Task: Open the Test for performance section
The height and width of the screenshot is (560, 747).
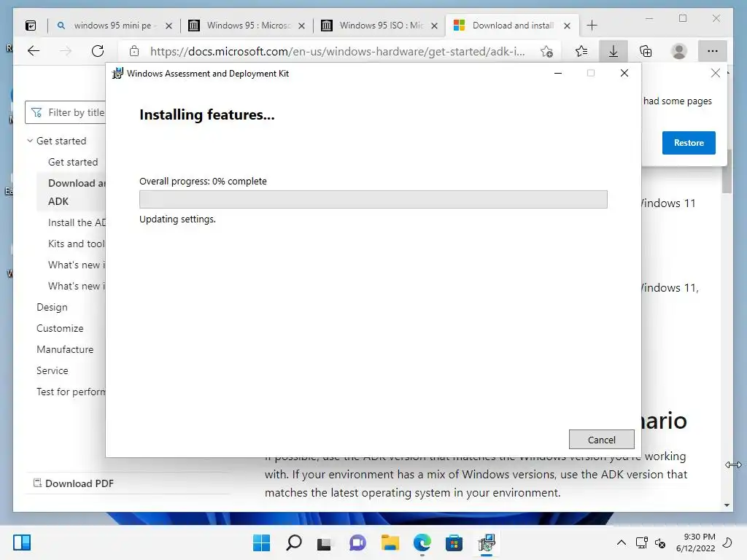Action: pos(71,392)
